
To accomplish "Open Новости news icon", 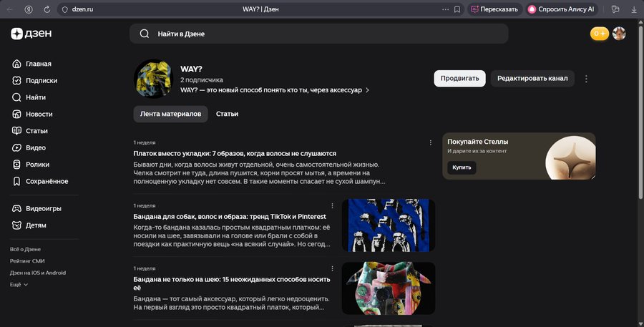I will [x=16, y=114].
